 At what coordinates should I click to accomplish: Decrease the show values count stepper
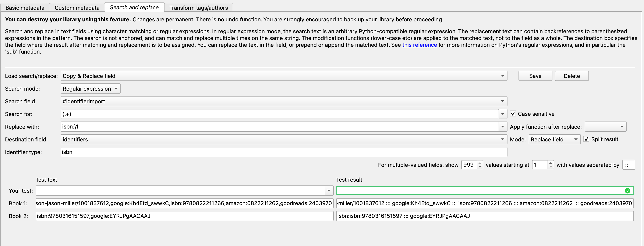click(x=480, y=167)
